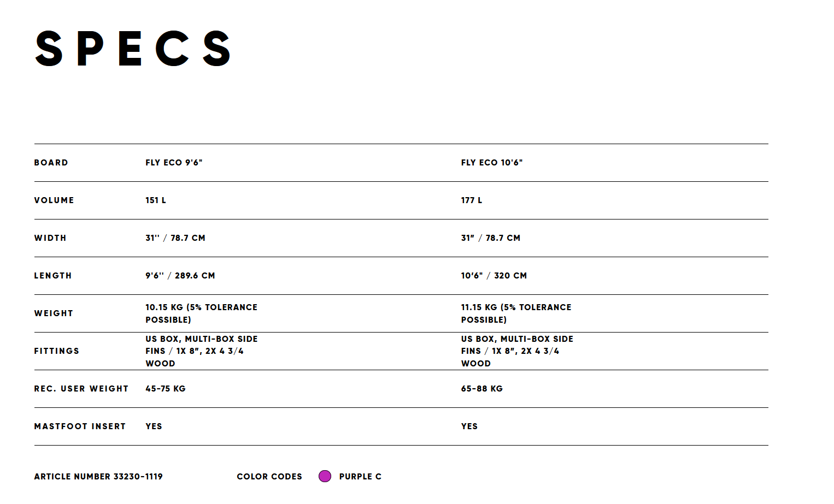834x504 pixels.
Task: Click the 177 L volume value
Action: (471, 200)
